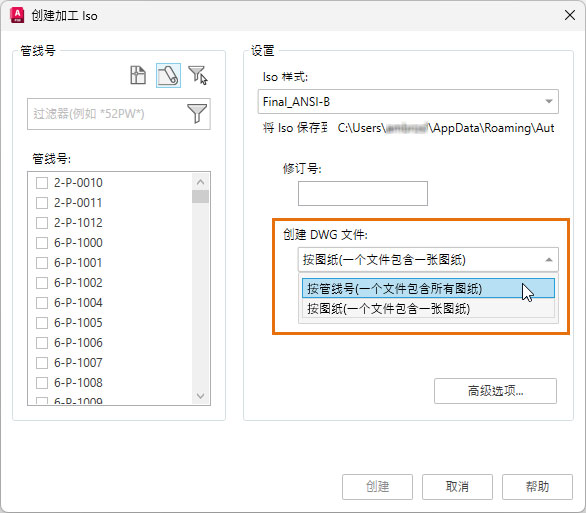Screen dimensions: 586x513
Task: Click the filter-by-selection funnel cursor icon
Action: pyautogui.click(x=198, y=75)
